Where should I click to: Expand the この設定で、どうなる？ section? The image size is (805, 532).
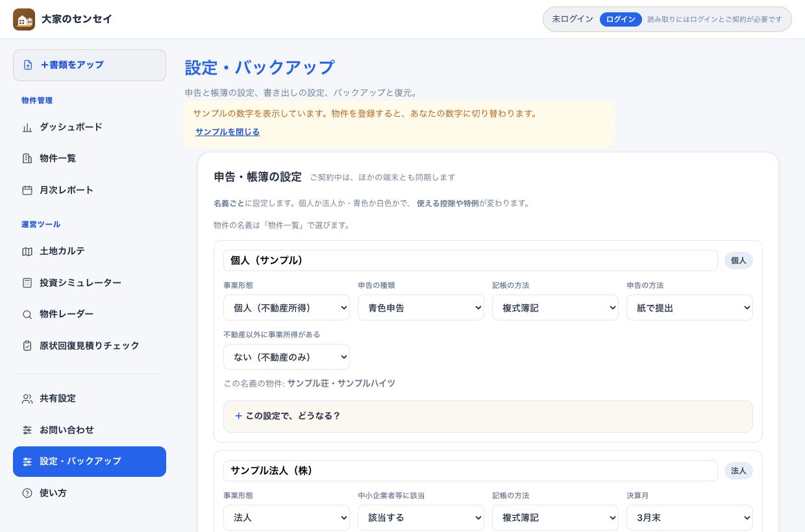488,417
